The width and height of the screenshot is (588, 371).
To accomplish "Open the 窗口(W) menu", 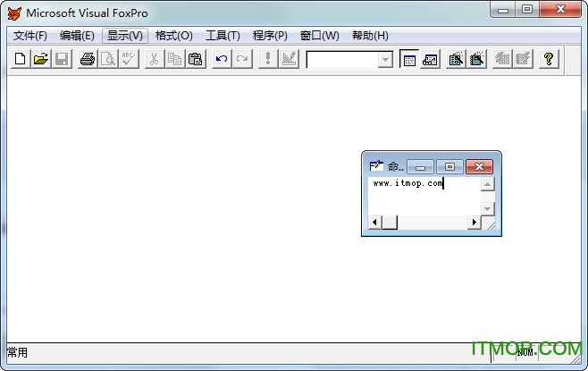I will pyautogui.click(x=320, y=36).
